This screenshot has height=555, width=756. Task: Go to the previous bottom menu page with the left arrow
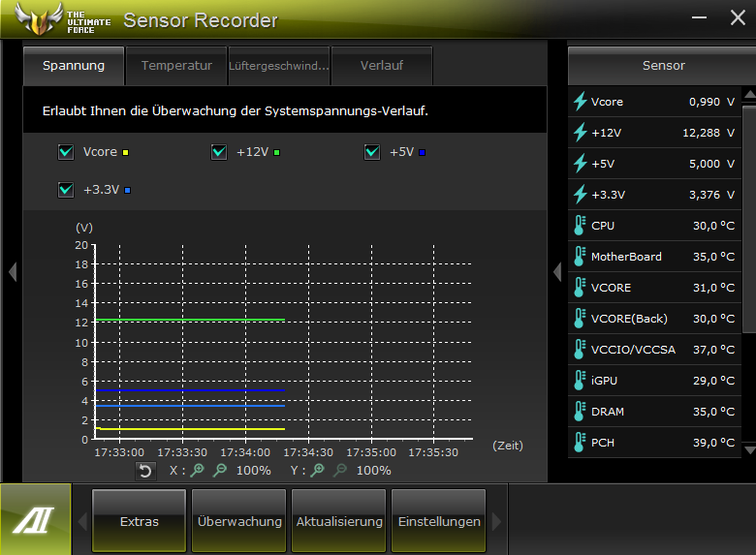click(x=82, y=522)
